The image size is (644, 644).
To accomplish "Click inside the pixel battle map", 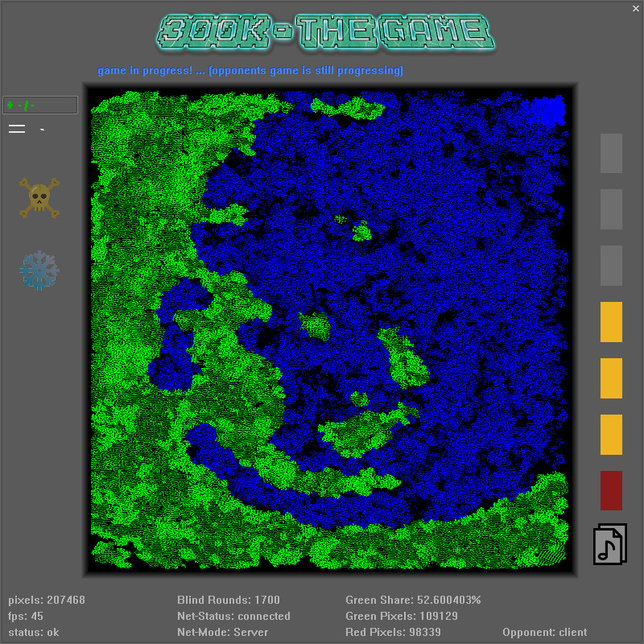I will click(x=330, y=330).
